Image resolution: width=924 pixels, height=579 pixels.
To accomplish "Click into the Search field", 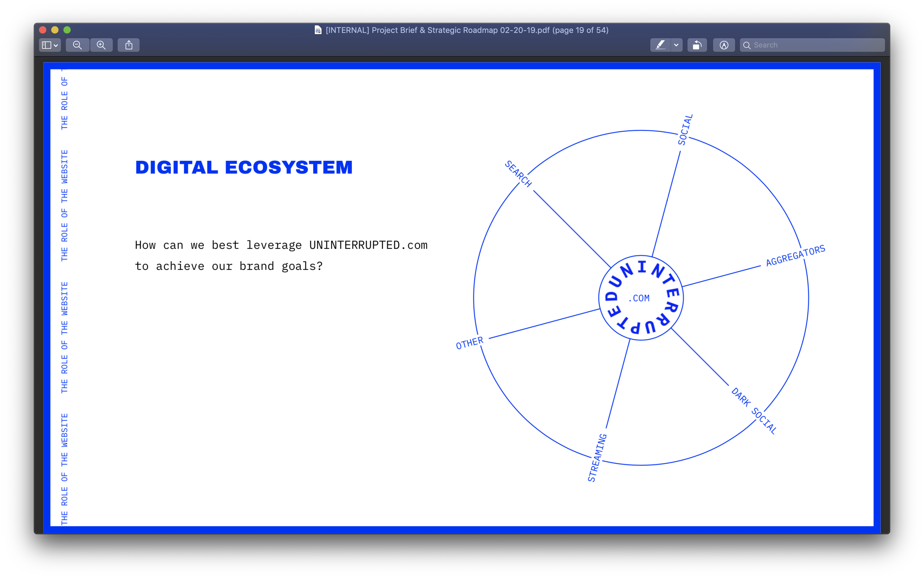I will pyautogui.click(x=812, y=45).
